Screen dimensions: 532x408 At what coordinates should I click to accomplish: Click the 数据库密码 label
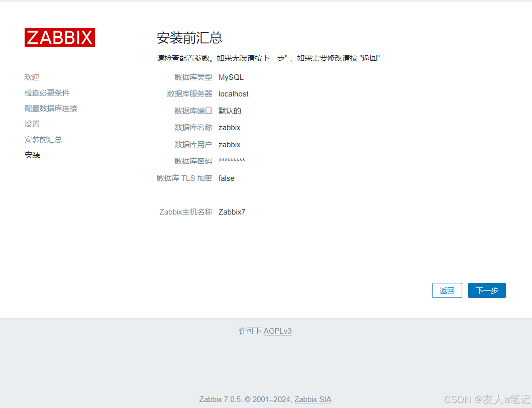click(193, 161)
